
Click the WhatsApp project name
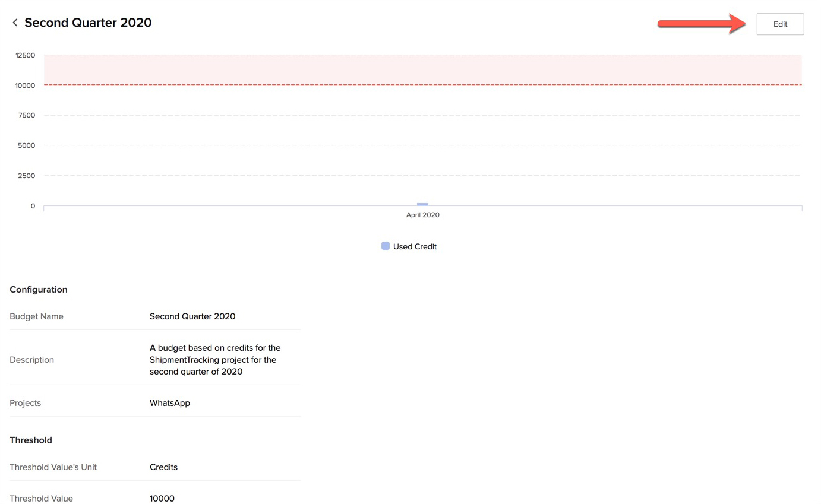pos(169,402)
